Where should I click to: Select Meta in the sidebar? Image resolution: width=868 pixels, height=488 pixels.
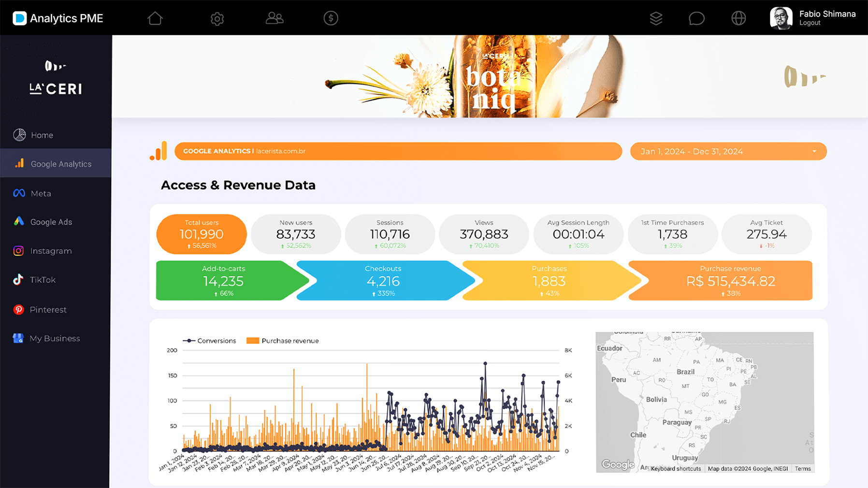pyautogui.click(x=41, y=193)
